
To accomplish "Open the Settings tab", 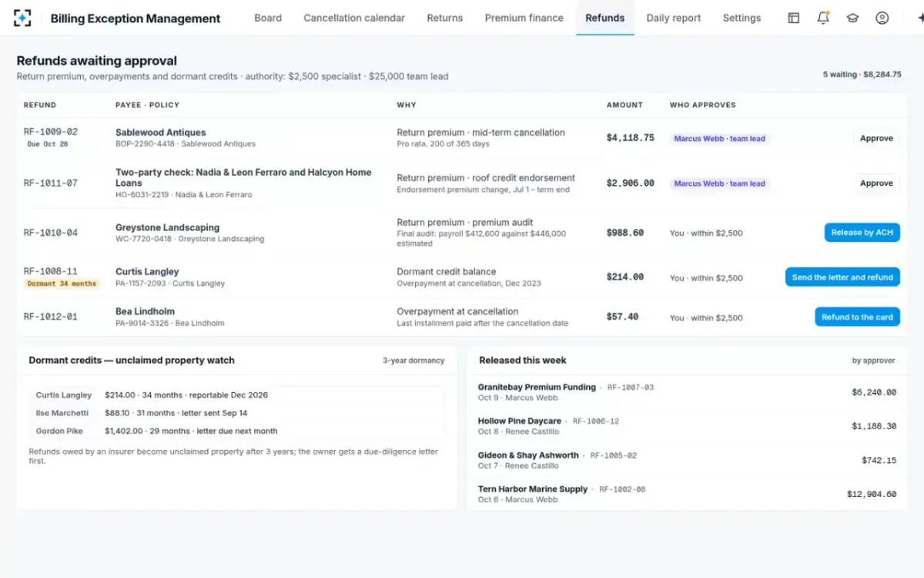I will (x=742, y=18).
